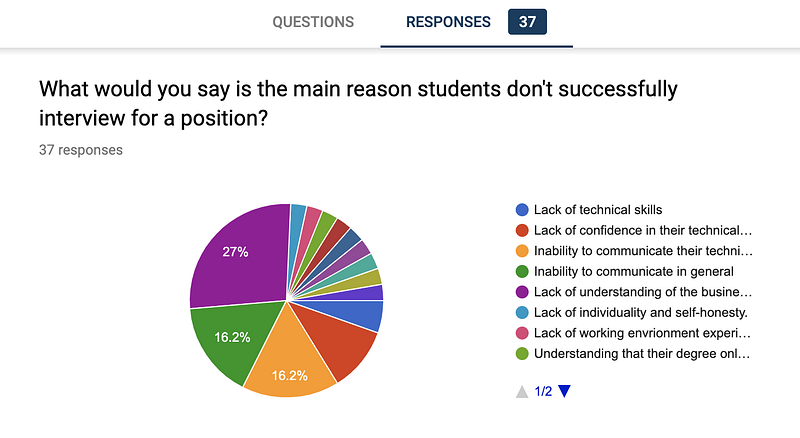Go to previous legend page arrow

(522, 392)
